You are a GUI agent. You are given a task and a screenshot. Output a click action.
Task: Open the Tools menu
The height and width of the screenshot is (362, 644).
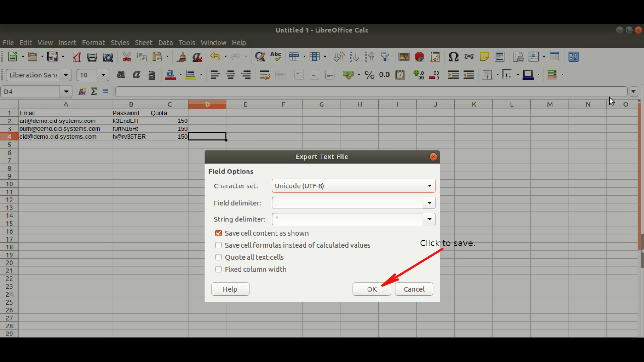click(x=187, y=43)
